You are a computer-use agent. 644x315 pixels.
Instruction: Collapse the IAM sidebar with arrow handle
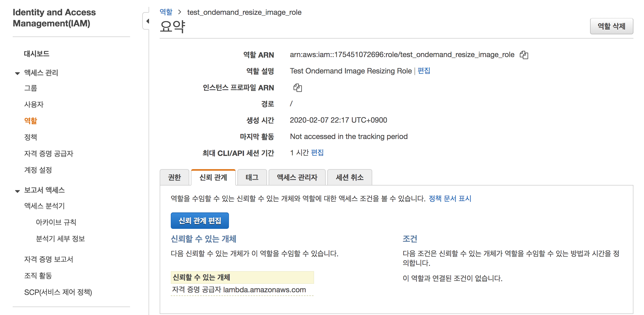point(148,21)
